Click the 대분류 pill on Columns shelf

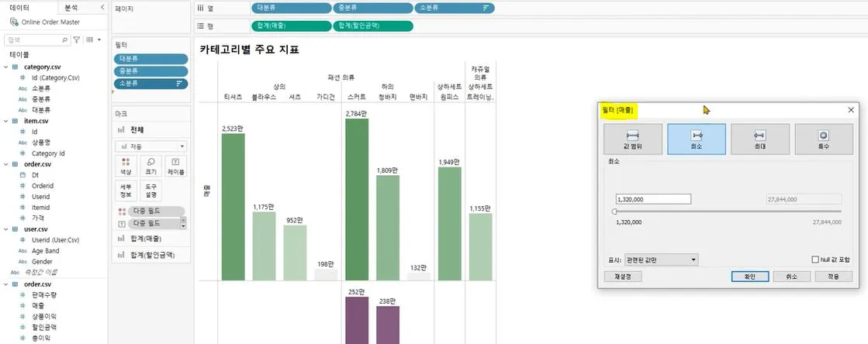291,8
